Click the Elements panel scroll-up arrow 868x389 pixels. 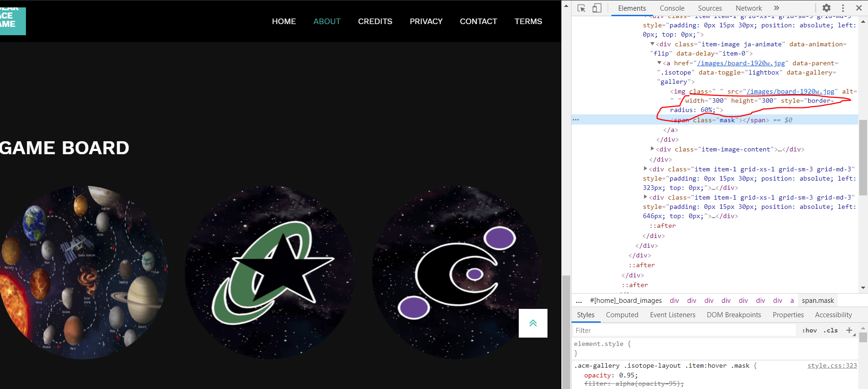coord(863,21)
